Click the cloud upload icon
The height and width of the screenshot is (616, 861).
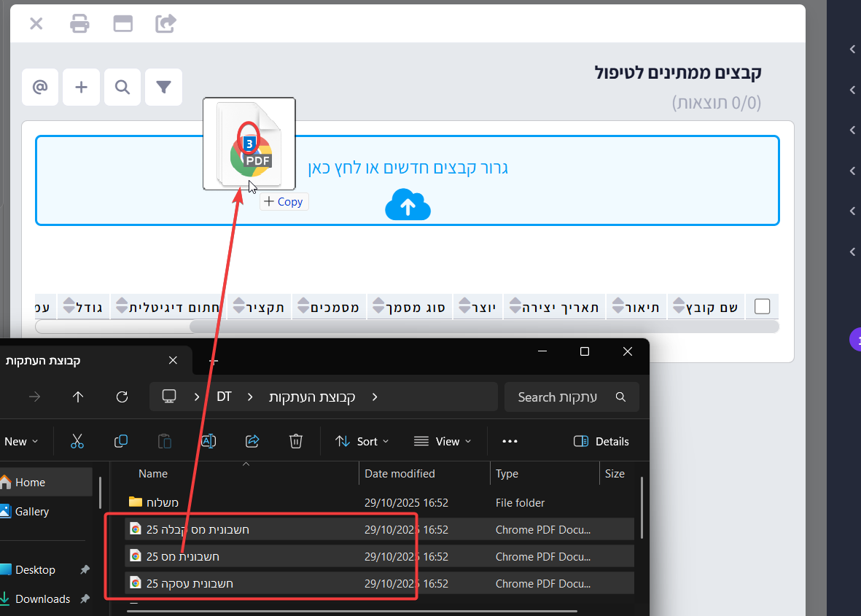(x=408, y=206)
